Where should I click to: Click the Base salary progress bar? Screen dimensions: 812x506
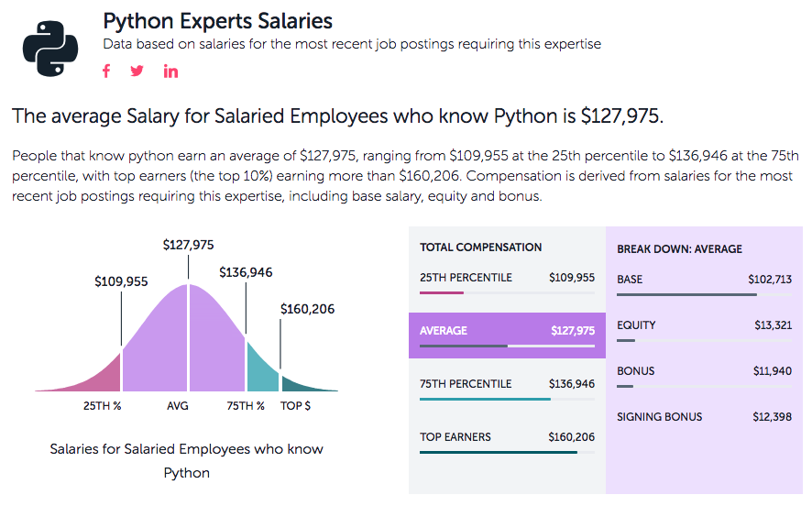click(x=703, y=295)
